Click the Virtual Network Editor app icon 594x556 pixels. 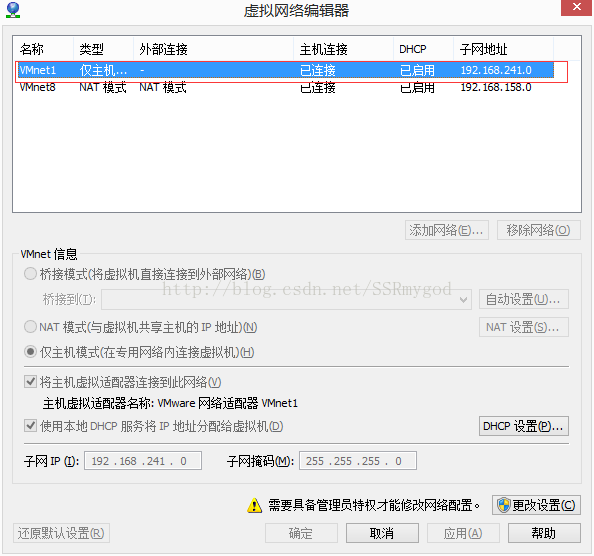coord(13,10)
